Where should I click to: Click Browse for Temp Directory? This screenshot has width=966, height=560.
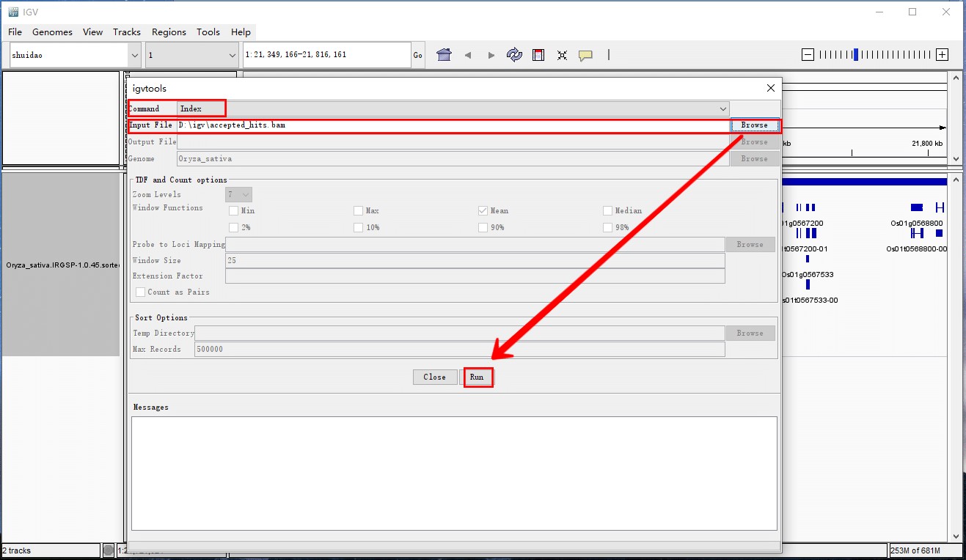[750, 333]
